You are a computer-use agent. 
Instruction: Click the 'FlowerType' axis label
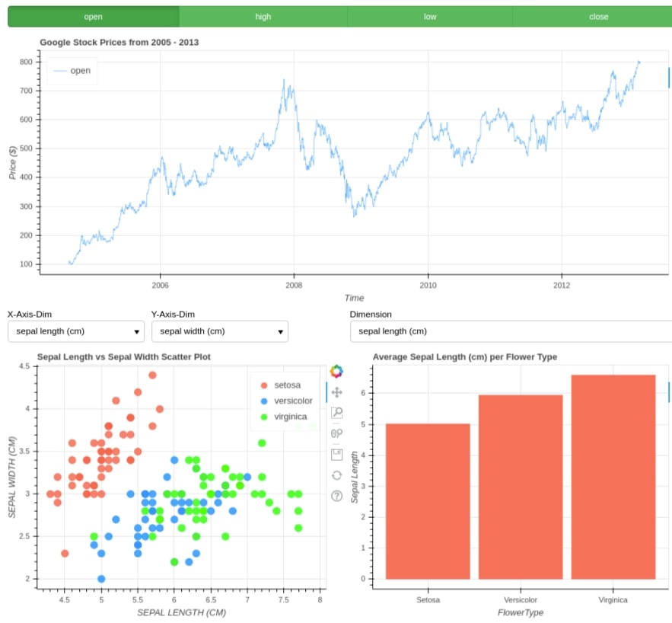pyautogui.click(x=521, y=612)
